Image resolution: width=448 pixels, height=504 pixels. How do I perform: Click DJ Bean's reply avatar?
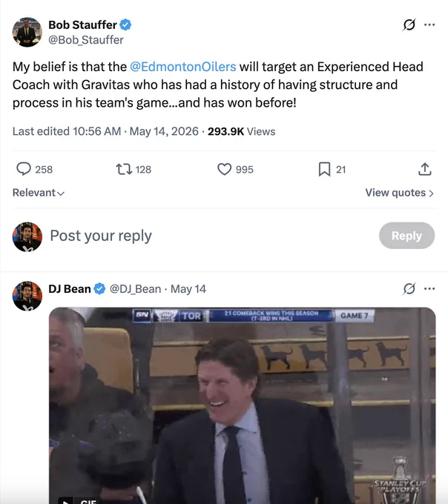pos(27,296)
